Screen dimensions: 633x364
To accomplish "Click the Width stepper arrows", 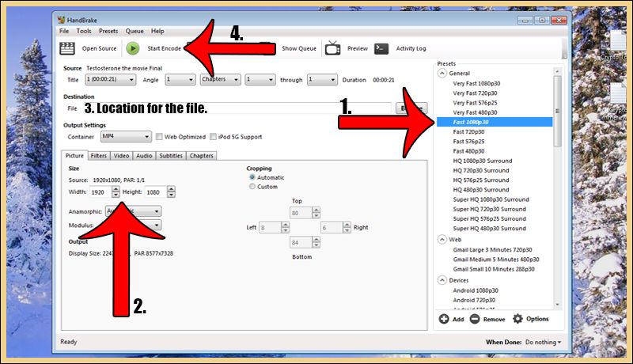I will pyautogui.click(x=116, y=191).
